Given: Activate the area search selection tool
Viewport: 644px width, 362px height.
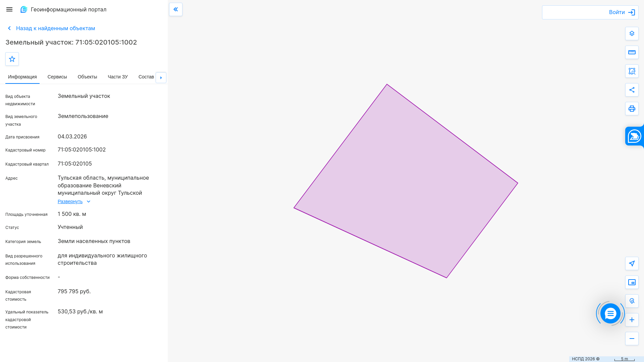Looking at the screenshot, I should pyautogui.click(x=632, y=71).
